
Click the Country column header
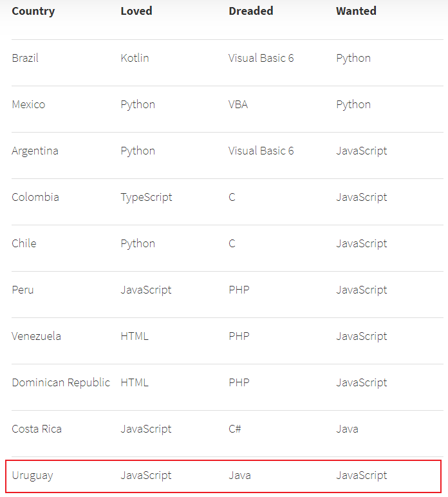tap(33, 11)
